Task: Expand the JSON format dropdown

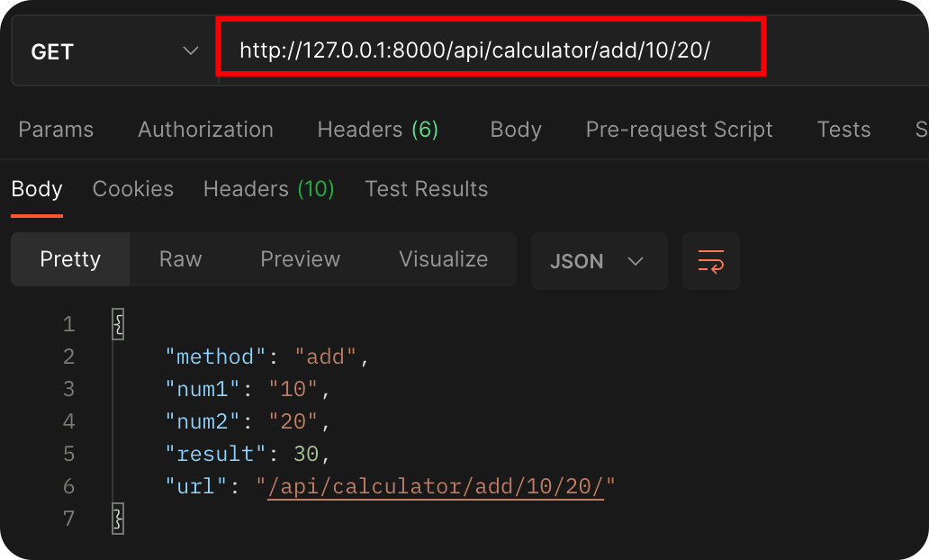Action: point(599,261)
